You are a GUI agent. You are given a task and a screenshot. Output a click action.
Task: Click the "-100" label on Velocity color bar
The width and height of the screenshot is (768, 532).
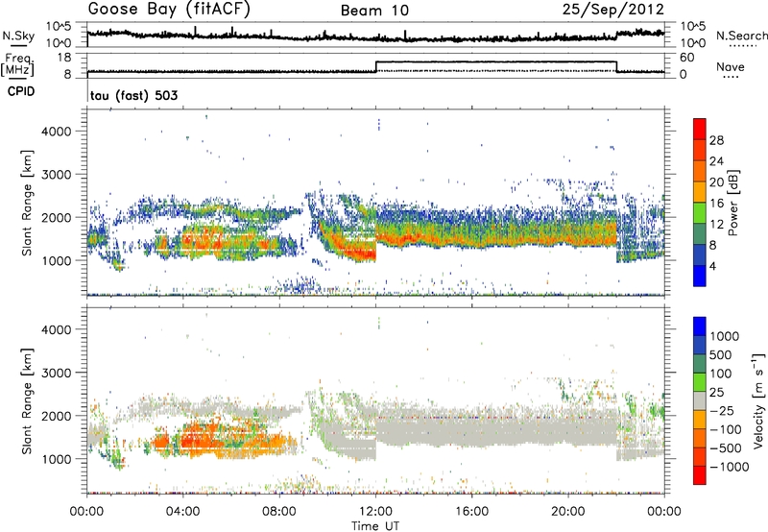(726, 429)
